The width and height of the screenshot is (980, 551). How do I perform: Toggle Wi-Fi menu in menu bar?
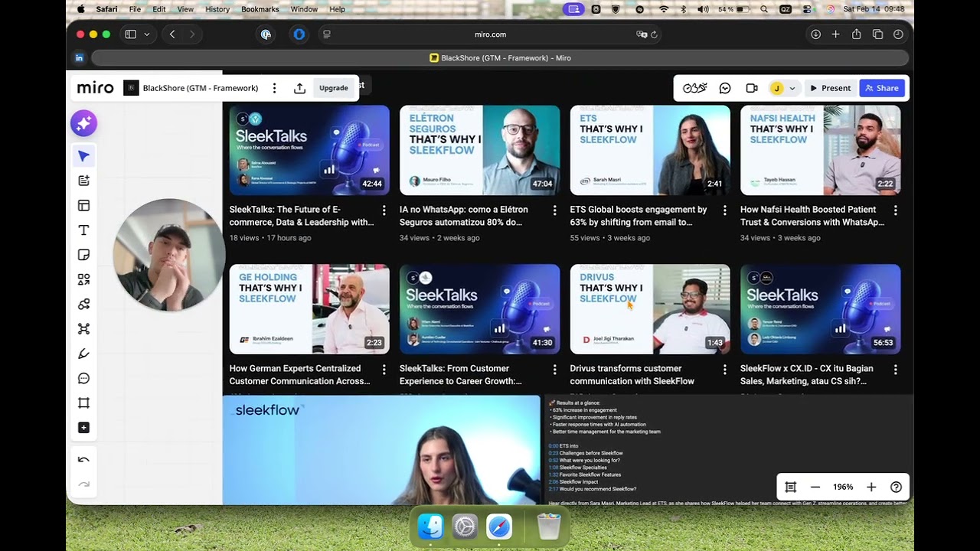click(664, 9)
